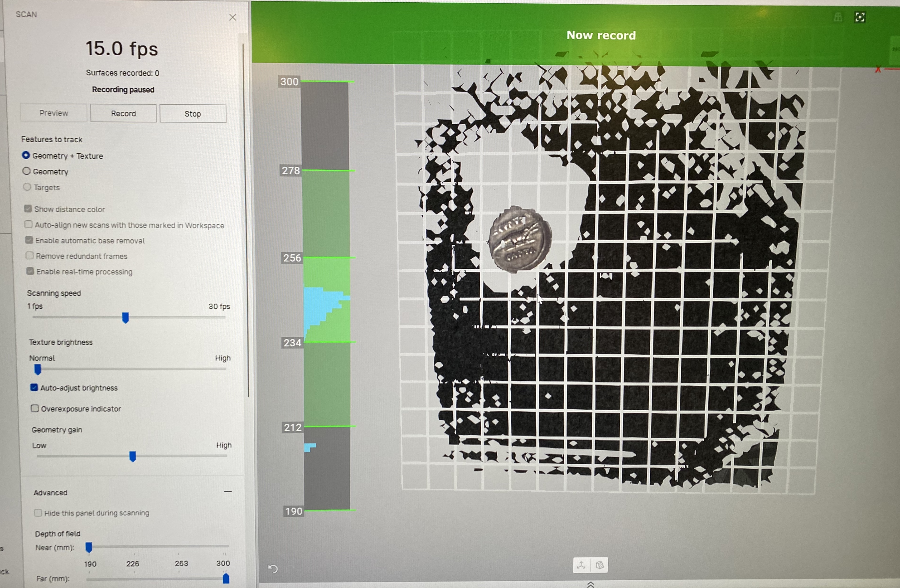Toggle Auto-adjust brightness checkbox
The width and height of the screenshot is (900, 588).
click(34, 388)
